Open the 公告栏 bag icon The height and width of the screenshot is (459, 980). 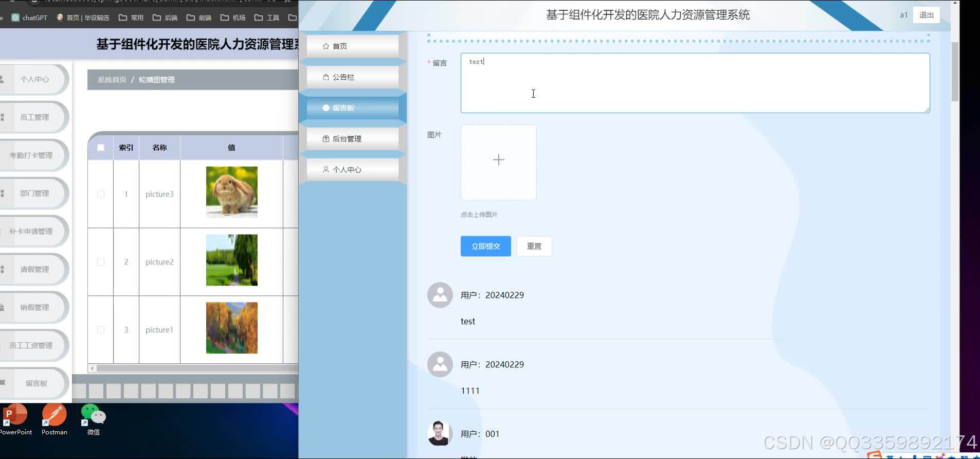pyautogui.click(x=325, y=77)
